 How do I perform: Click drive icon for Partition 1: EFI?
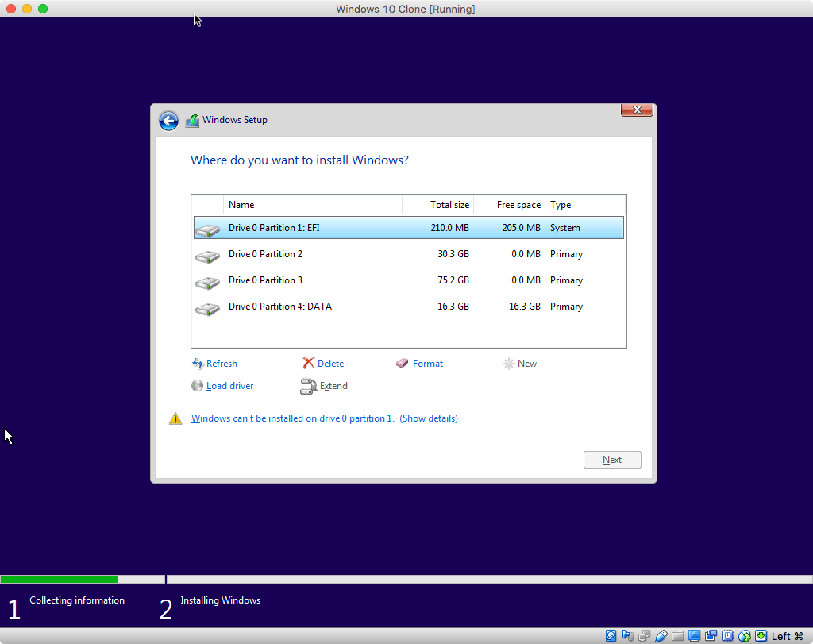(x=207, y=229)
